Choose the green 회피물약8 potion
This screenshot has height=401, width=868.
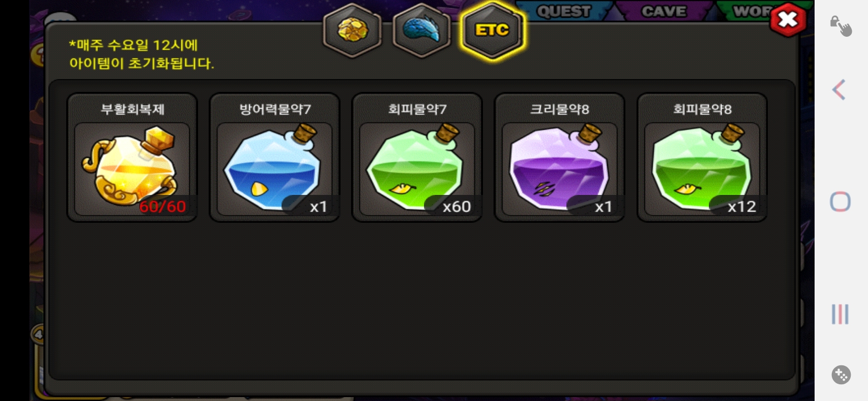pos(702,168)
